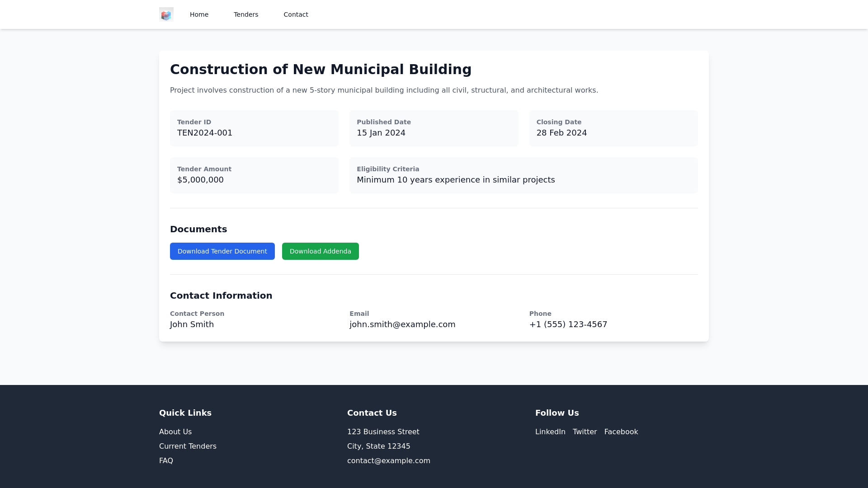The image size is (868, 488).
Task: Click the Closing Date card
Action: 613,128
